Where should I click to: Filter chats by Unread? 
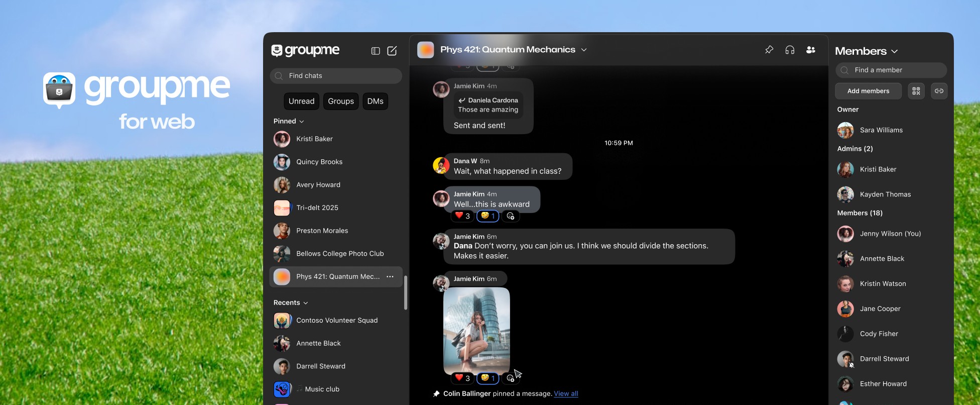301,102
